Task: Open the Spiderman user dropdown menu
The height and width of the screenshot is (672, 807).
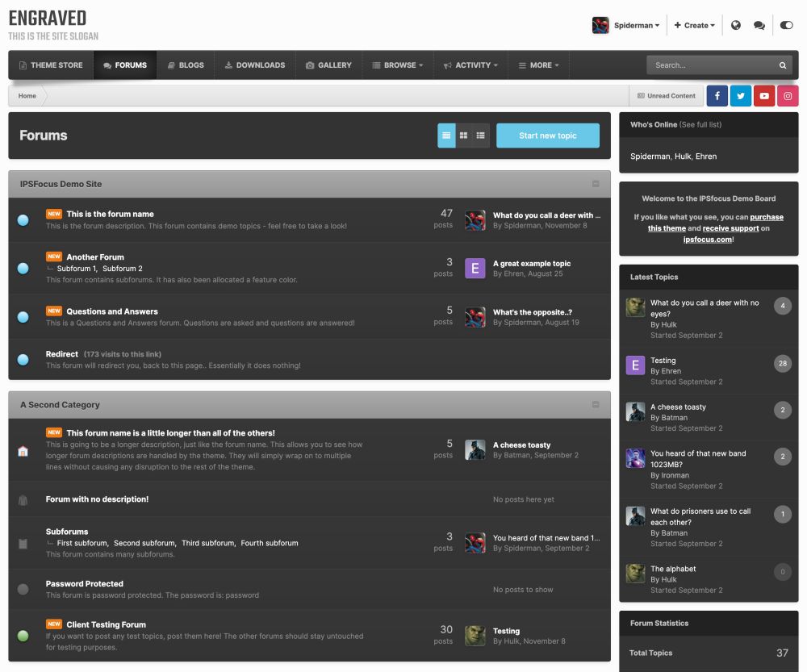Action: pos(626,25)
